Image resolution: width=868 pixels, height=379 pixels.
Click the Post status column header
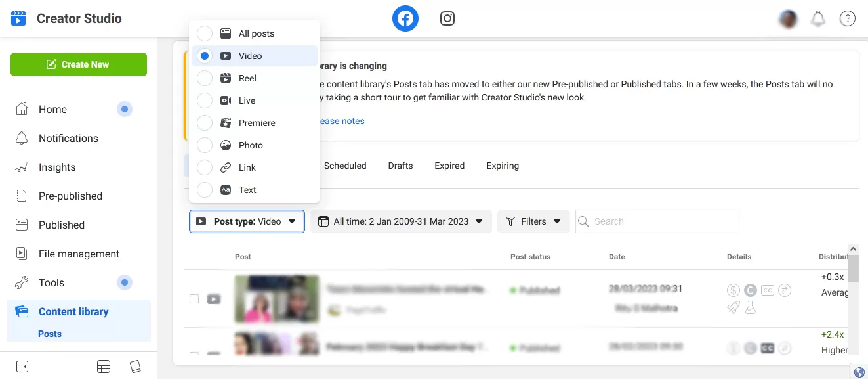point(530,257)
